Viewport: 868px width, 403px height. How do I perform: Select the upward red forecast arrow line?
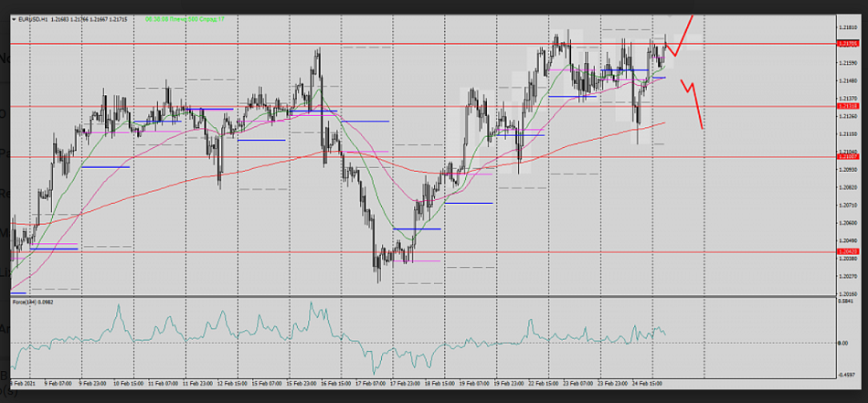(x=683, y=32)
